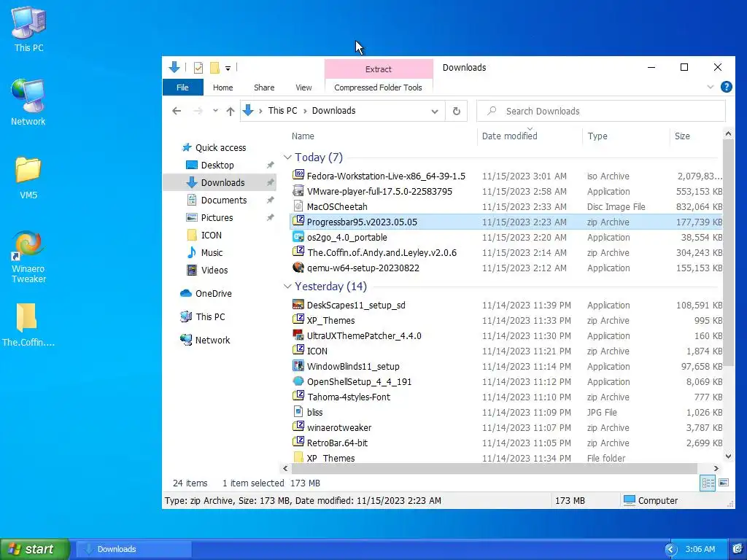Open Pictures in navigation pane
Viewport: 747px width, 560px height.
point(217,218)
